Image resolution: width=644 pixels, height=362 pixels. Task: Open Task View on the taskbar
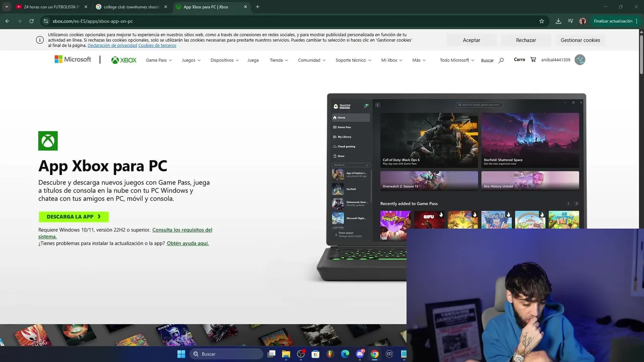pyautogui.click(x=272, y=354)
